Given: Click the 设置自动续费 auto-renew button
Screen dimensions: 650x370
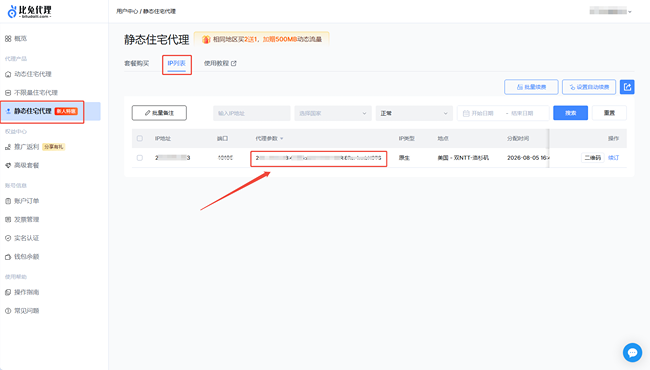Looking at the screenshot, I should (589, 87).
